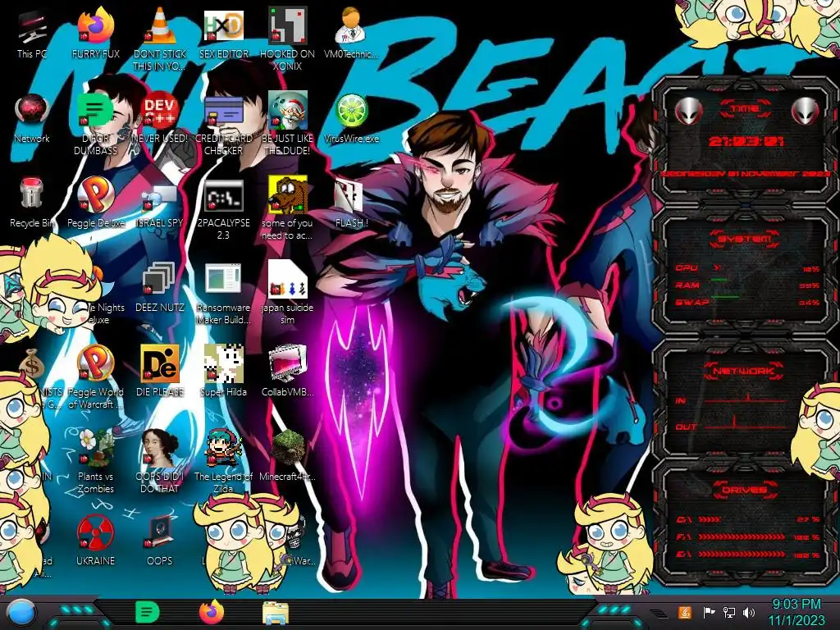Click the NETWORK header on the gadget

click(745, 371)
